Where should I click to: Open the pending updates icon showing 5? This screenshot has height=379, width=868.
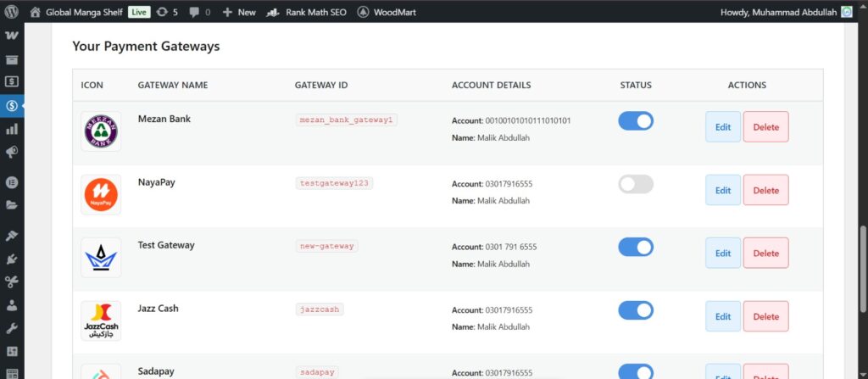167,12
